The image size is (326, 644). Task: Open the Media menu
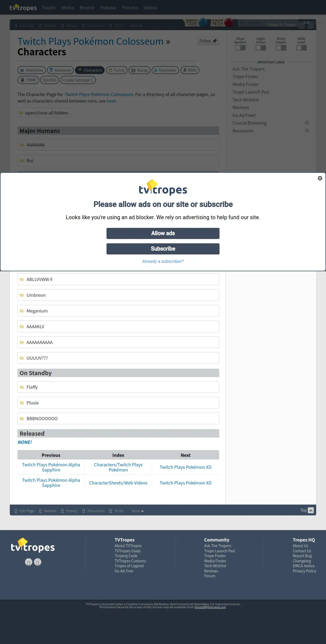pyautogui.click(x=67, y=8)
